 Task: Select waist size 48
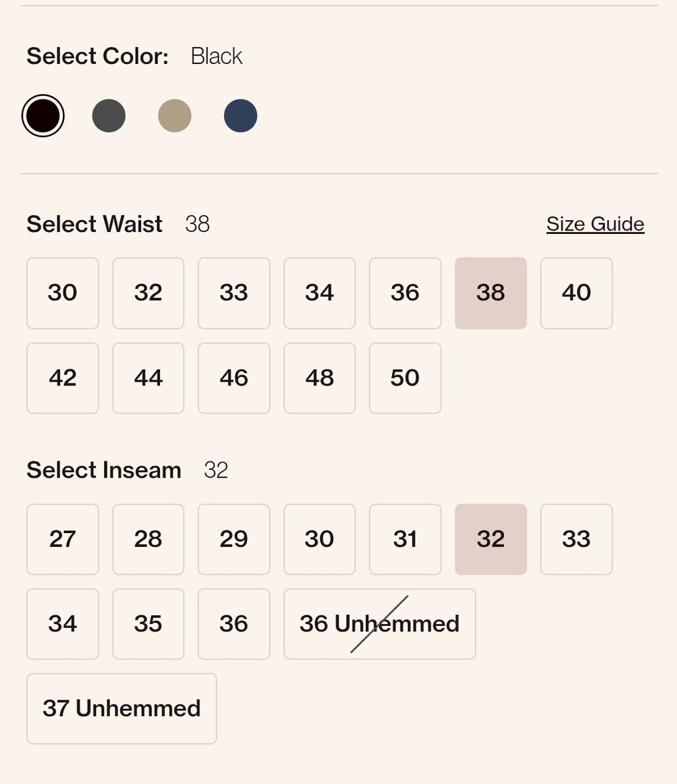point(320,378)
